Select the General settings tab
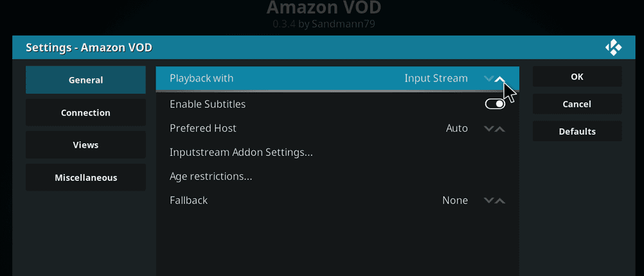Screen dimensions: 644x276 click(85, 80)
